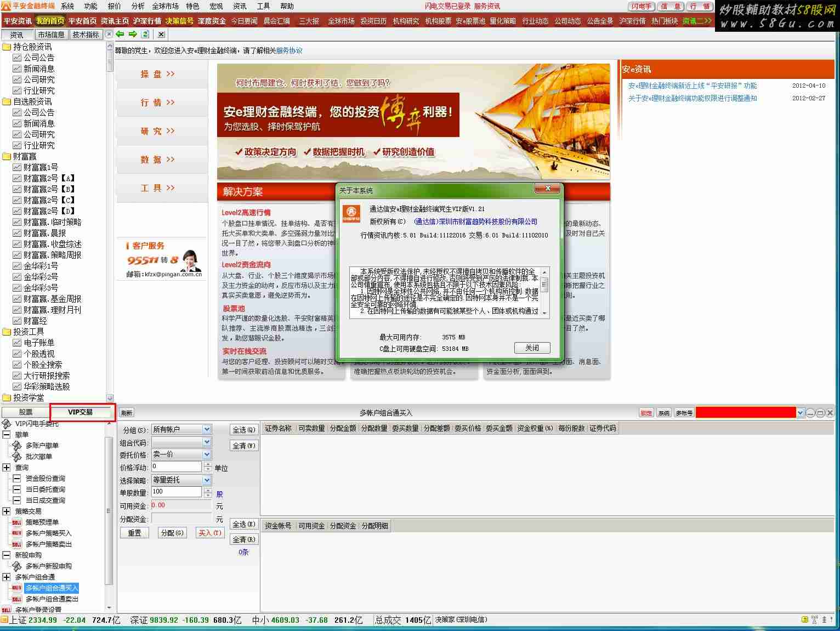Go forward with the green right arrow
840x631 pixels.
tap(133, 34)
